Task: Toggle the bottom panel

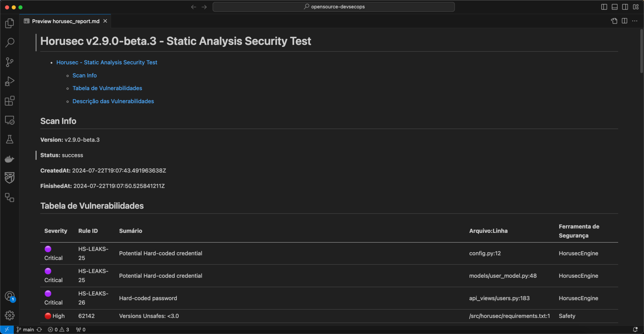Action: coord(615,7)
